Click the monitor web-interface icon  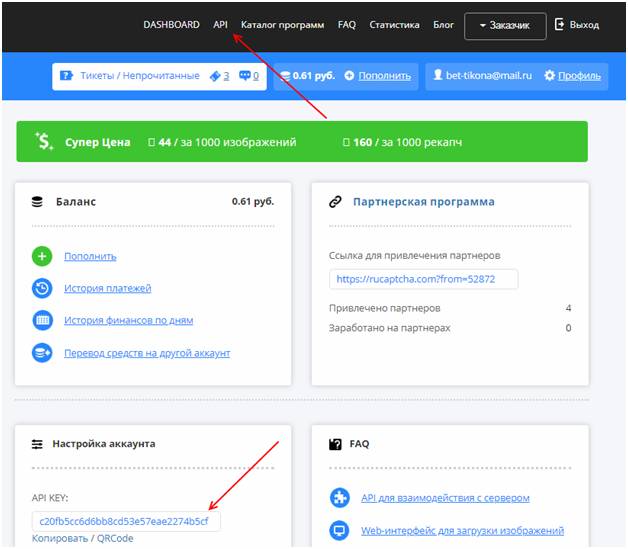(x=340, y=531)
